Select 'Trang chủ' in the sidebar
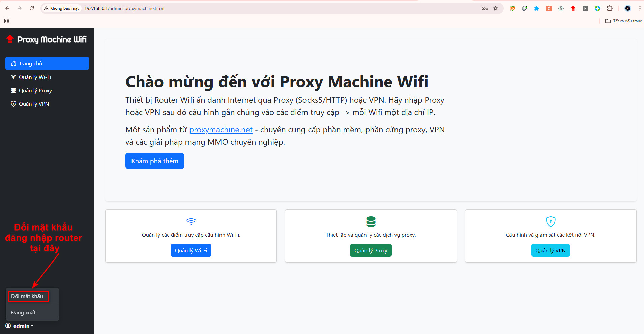 (47, 63)
